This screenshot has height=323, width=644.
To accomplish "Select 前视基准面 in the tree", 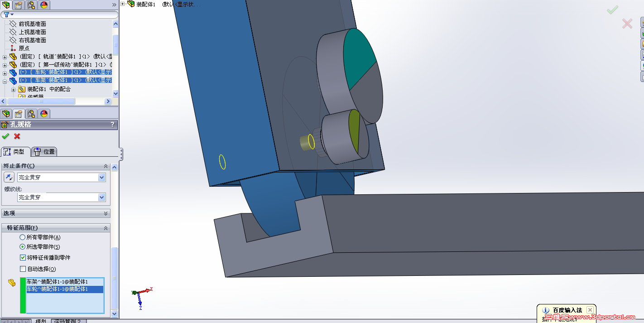I will pyautogui.click(x=32, y=24).
